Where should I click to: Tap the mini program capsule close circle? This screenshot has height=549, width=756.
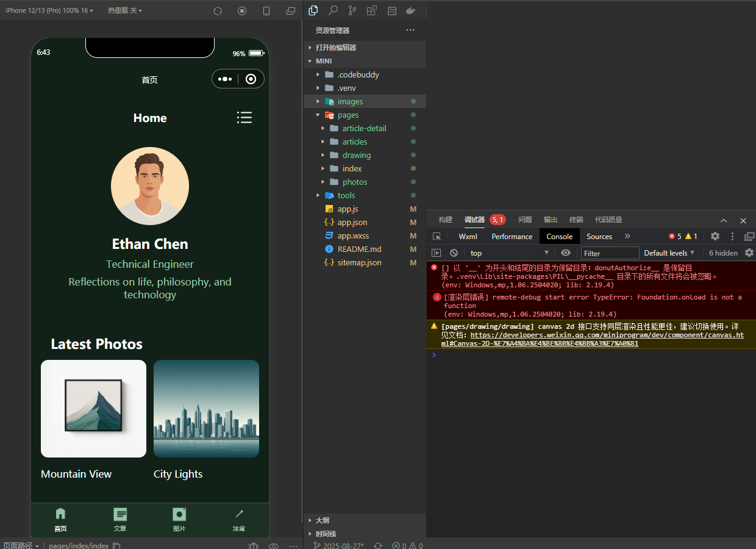coord(251,79)
